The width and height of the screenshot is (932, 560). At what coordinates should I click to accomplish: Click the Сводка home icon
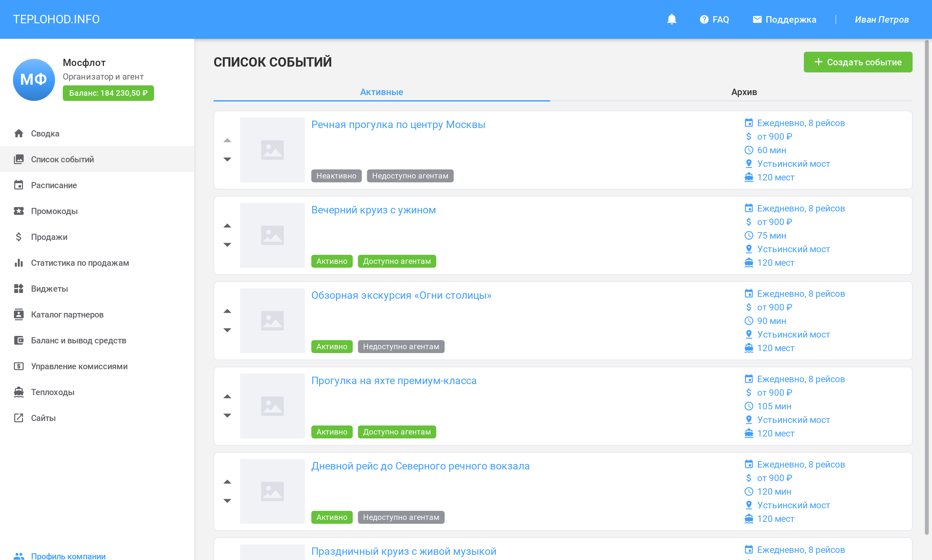[x=18, y=134]
